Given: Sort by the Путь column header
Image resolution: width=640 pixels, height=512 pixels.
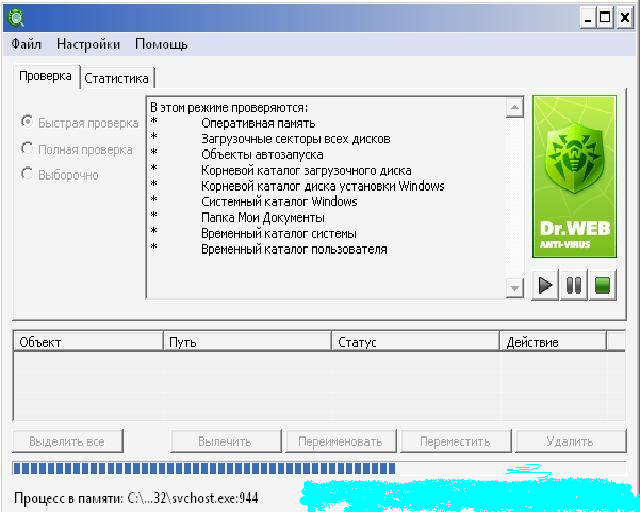Looking at the screenshot, I should coord(247,342).
